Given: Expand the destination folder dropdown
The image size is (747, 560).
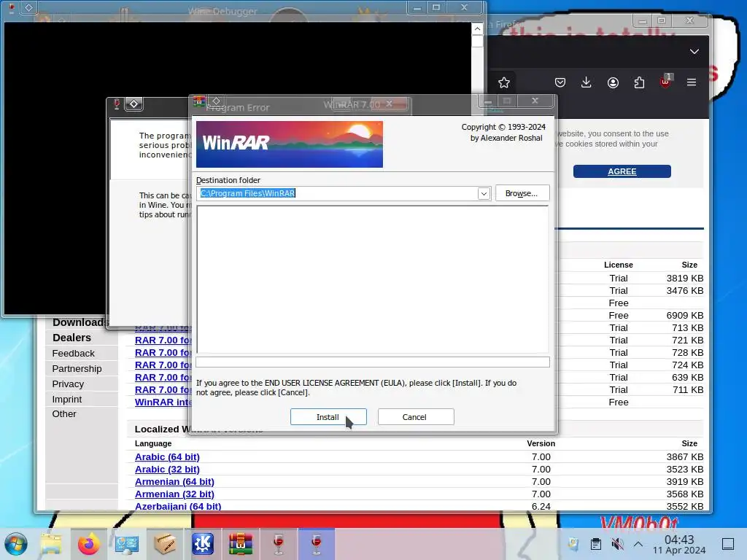Looking at the screenshot, I should (x=484, y=194).
